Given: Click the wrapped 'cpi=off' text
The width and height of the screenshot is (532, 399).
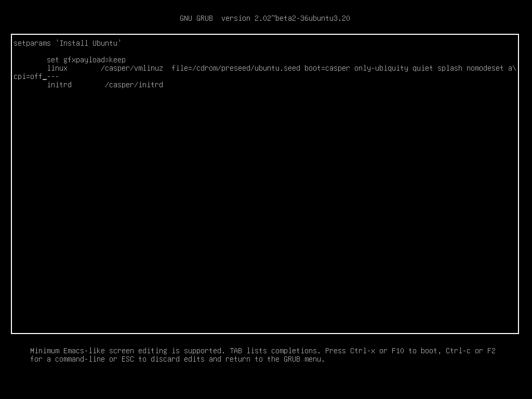Looking at the screenshot, I should 28,76.
